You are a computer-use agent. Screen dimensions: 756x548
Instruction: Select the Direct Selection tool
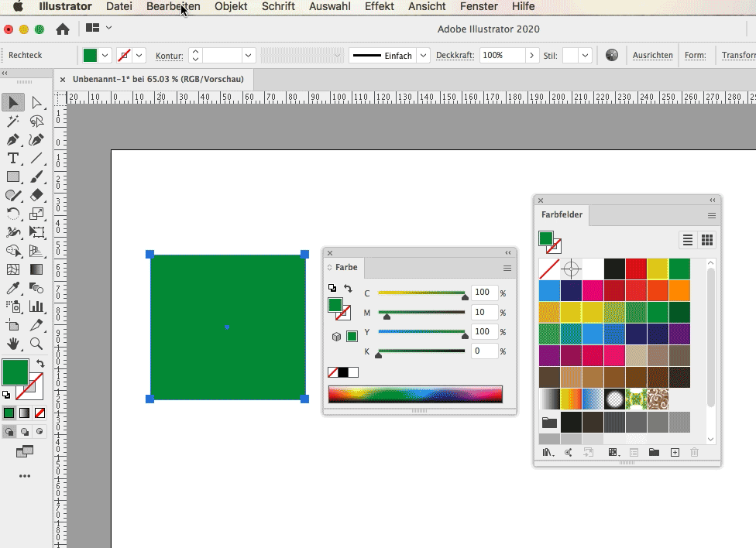[36, 103]
